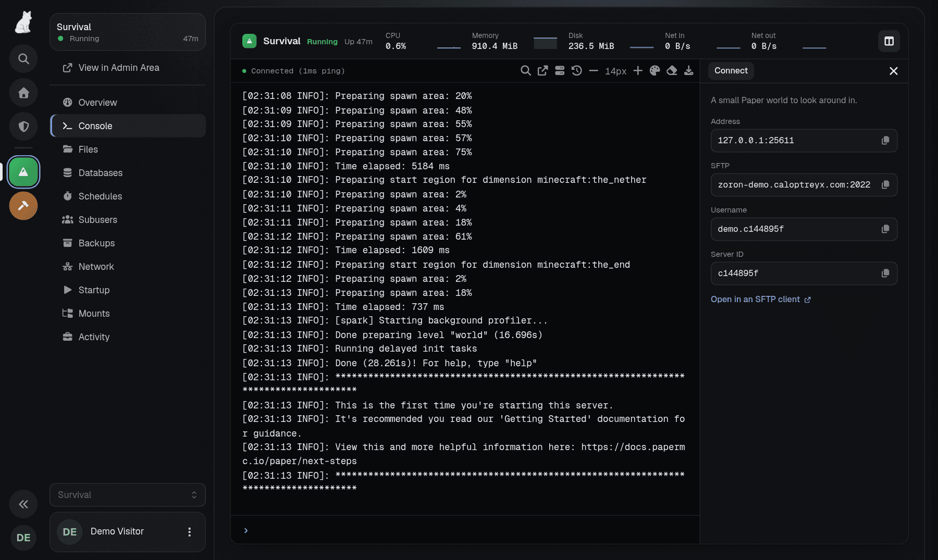
Task: Open Schedules page
Action: tap(128, 196)
